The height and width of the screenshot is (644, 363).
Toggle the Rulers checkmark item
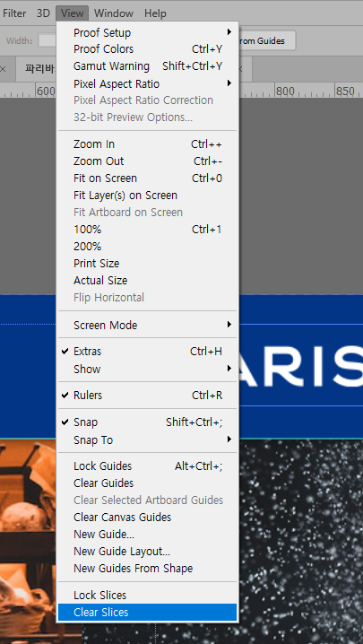click(x=147, y=396)
